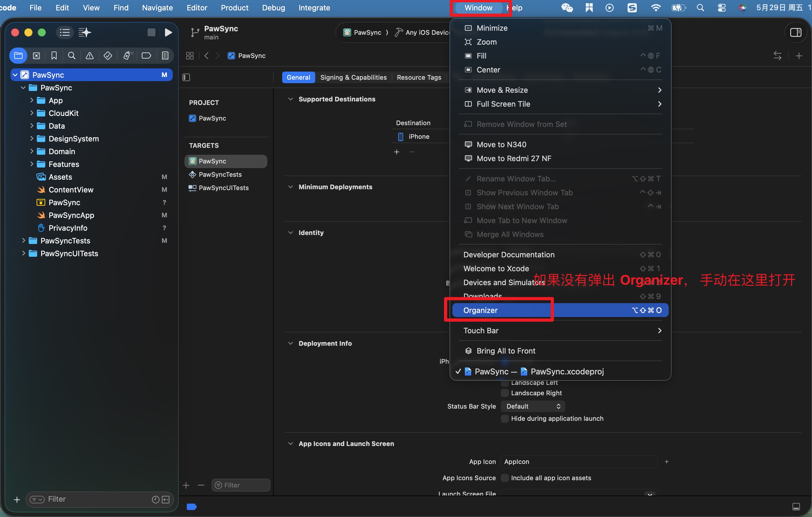Open the Bookmark navigator icon
Image resolution: width=812 pixels, height=517 pixels.
54,56
